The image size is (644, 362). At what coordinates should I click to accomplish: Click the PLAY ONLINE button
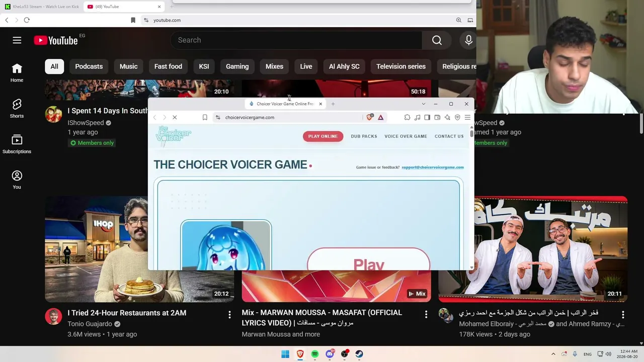(x=323, y=136)
